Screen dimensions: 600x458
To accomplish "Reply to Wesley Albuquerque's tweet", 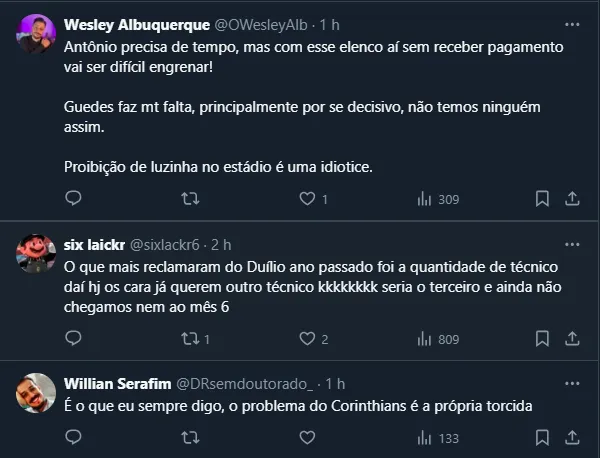I will point(72,199).
